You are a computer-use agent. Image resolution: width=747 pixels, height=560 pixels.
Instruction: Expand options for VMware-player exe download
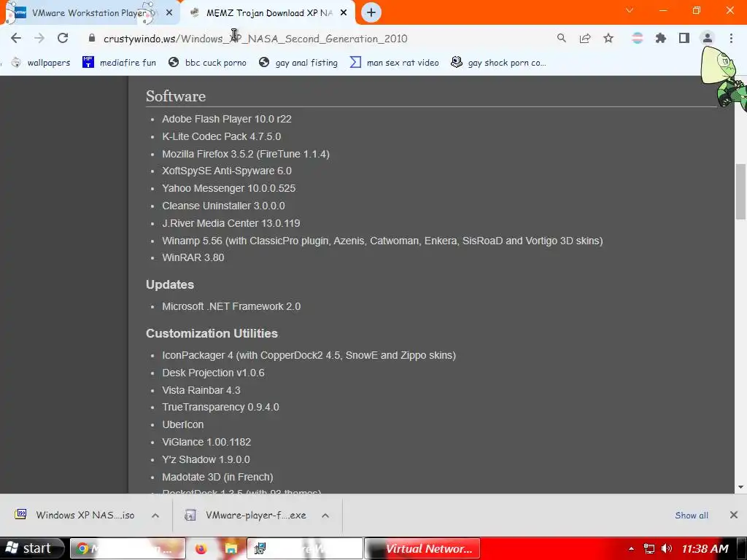tap(325, 516)
